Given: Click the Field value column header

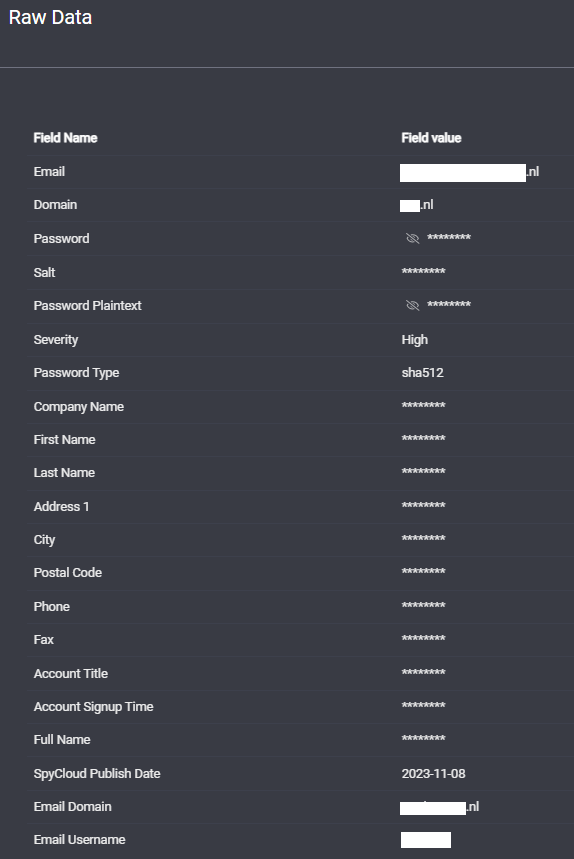Looking at the screenshot, I should (431, 138).
